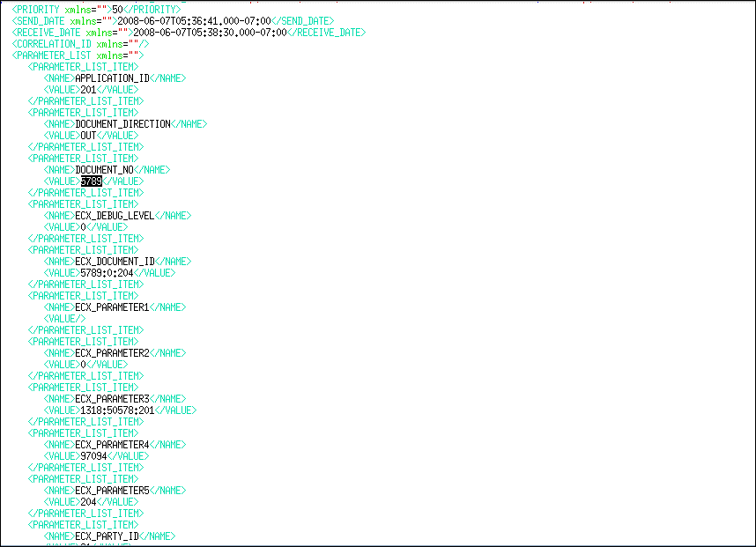Click the ECX_PARAMETER3 name text

coord(112,399)
